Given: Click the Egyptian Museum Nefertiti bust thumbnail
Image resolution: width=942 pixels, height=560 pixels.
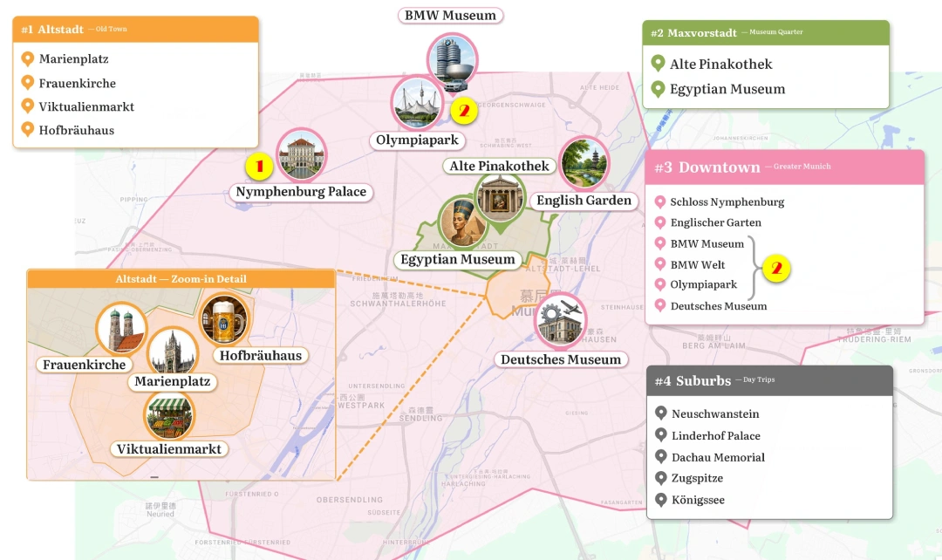Looking at the screenshot, I should [462, 222].
